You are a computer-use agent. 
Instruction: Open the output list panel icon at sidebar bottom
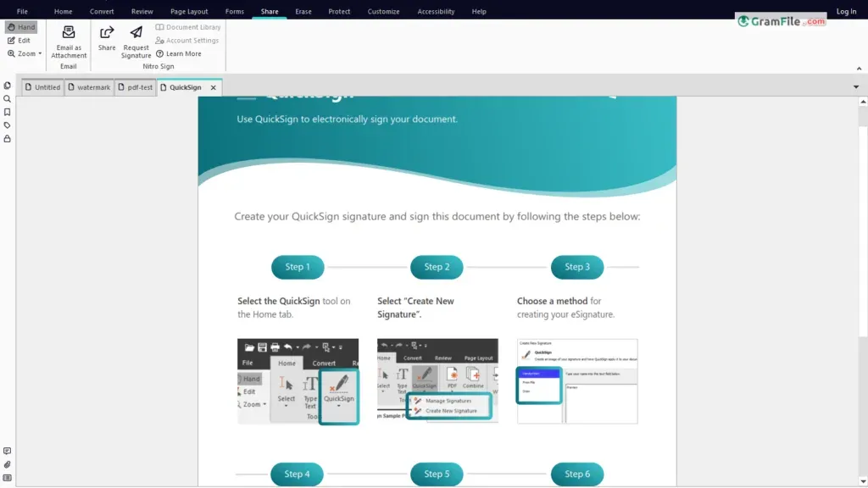click(x=7, y=478)
